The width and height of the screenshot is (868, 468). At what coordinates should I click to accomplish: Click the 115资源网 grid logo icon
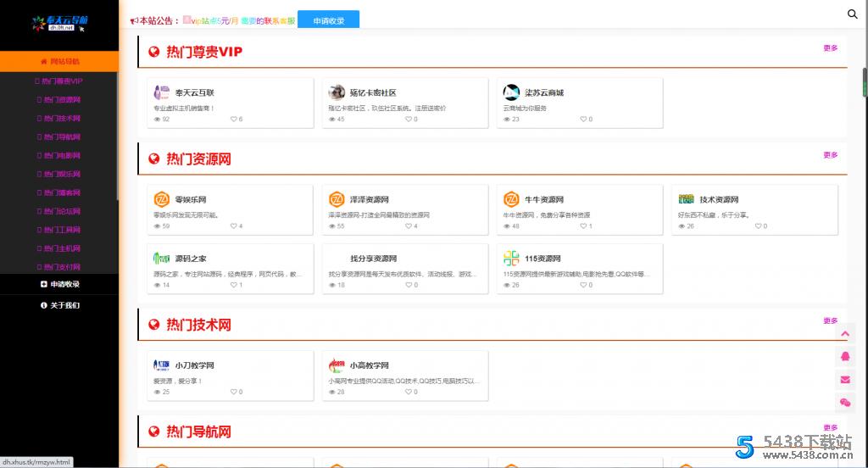point(511,258)
